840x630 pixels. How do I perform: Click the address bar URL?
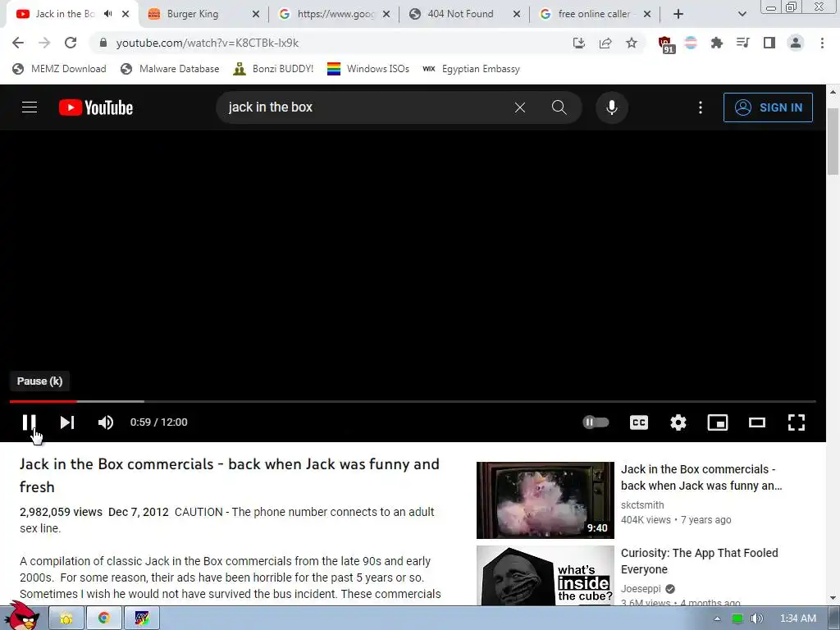[208, 43]
